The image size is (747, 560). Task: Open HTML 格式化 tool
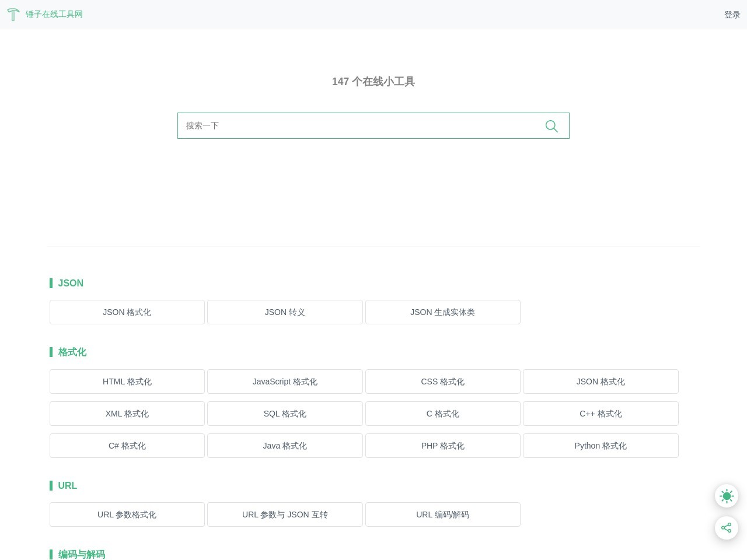pos(127,381)
